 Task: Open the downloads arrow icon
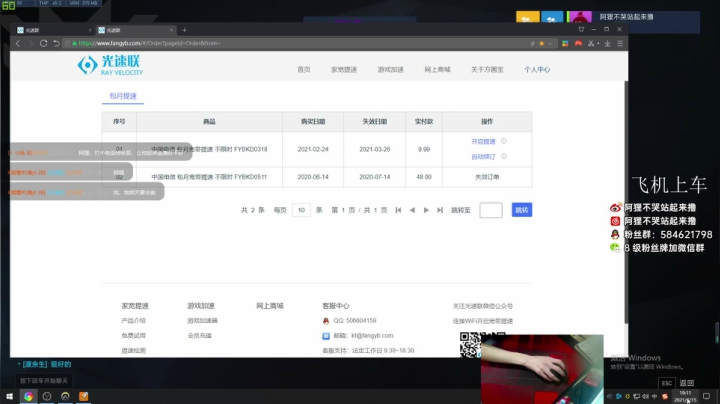[x=607, y=43]
